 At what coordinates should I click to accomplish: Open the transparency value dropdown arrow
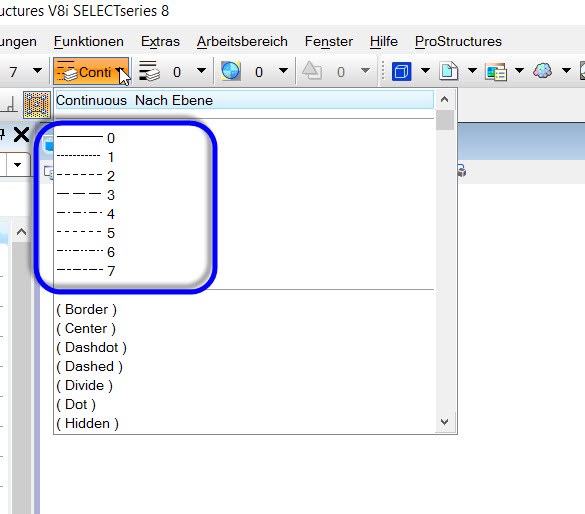coord(283,70)
